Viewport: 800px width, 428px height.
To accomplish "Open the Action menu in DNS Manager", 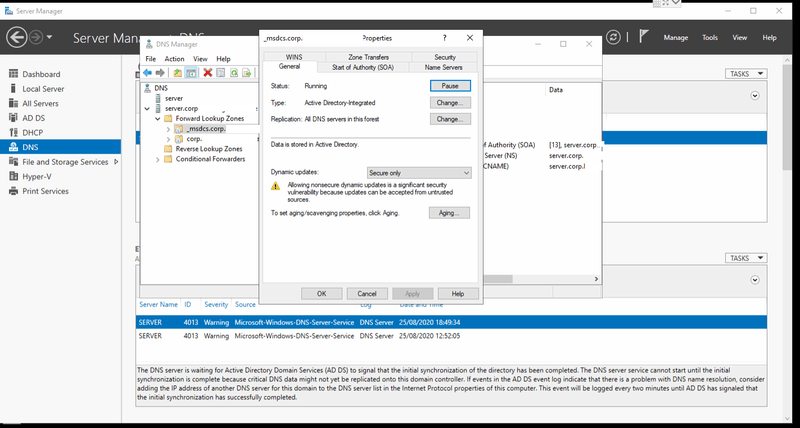I will click(174, 59).
